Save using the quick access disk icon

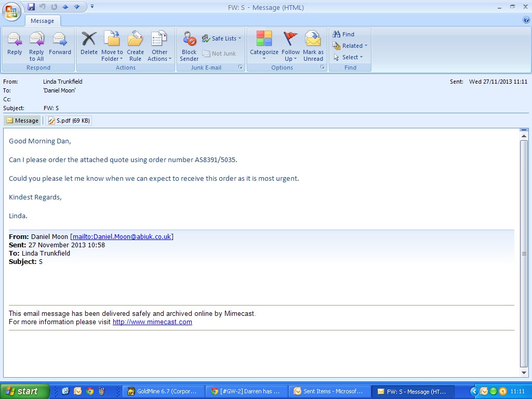[x=31, y=6]
